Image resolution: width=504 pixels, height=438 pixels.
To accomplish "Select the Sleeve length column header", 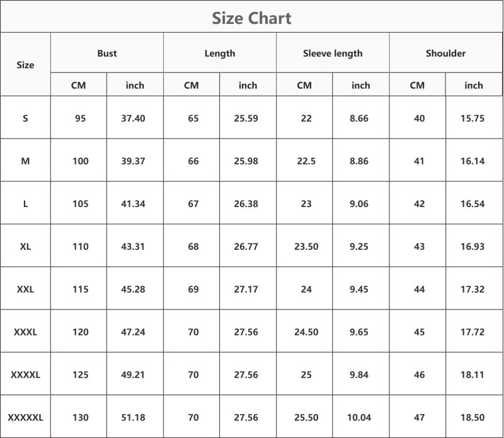I will point(333,53).
